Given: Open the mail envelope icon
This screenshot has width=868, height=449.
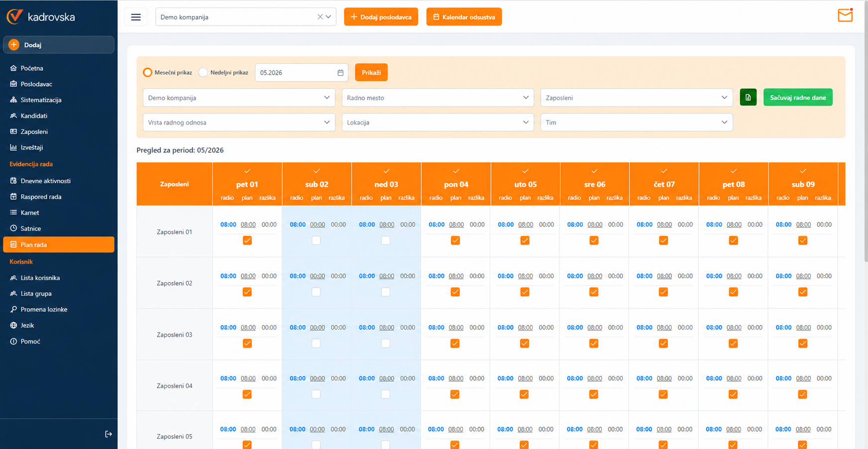Looking at the screenshot, I should (845, 15).
